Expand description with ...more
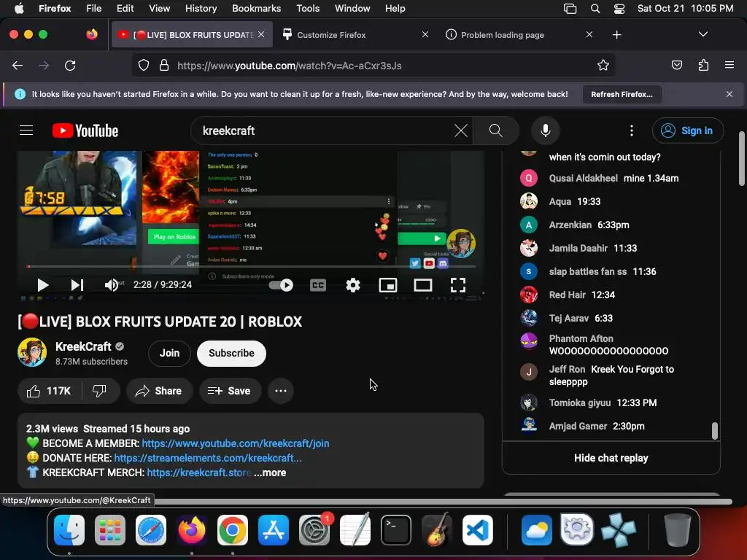Screen dimensions: 747x560 coord(270,472)
